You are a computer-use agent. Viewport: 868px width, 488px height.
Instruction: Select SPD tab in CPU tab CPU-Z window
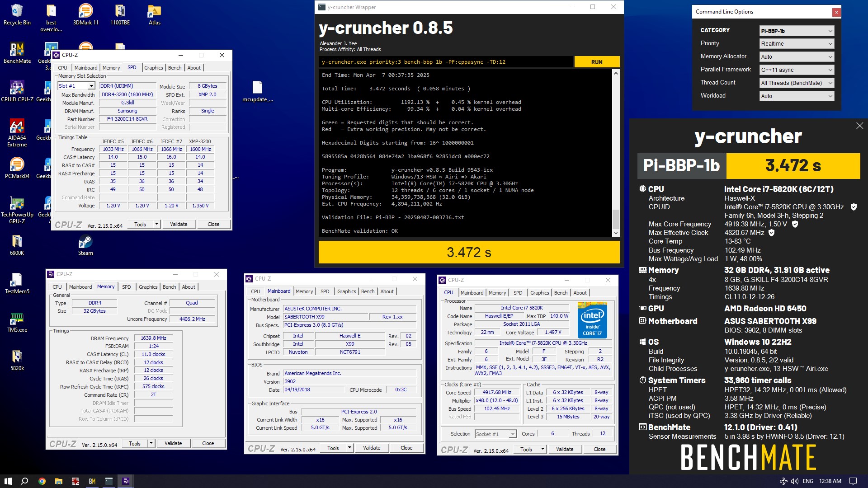pos(518,293)
